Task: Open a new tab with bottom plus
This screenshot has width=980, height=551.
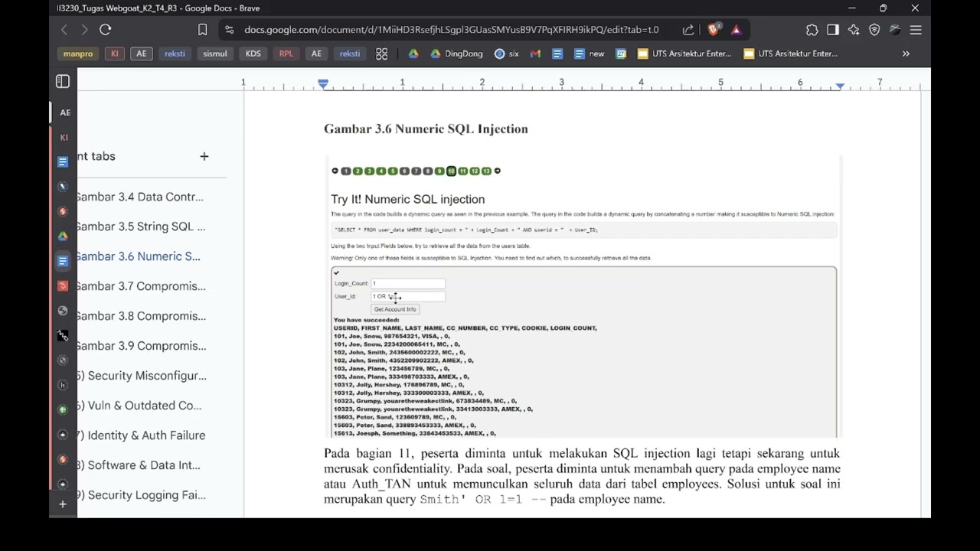Action: [x=63, y=504]
